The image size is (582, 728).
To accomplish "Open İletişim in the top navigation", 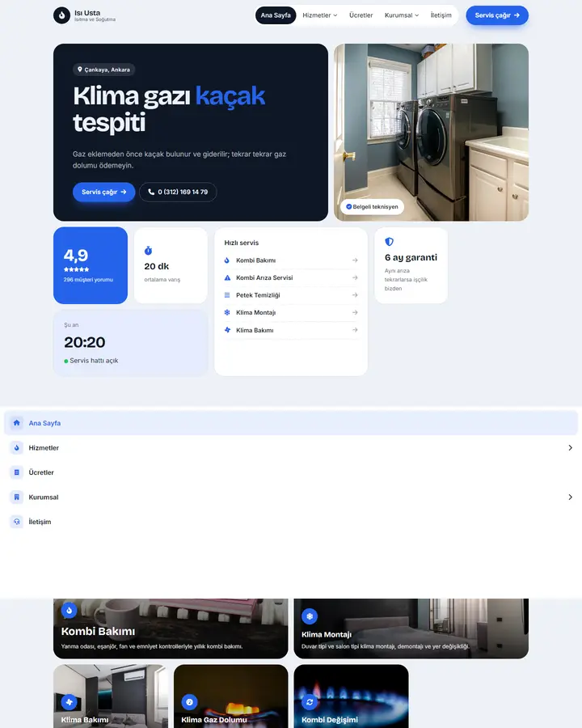I will pyautogui.click(x=441, y=15).
